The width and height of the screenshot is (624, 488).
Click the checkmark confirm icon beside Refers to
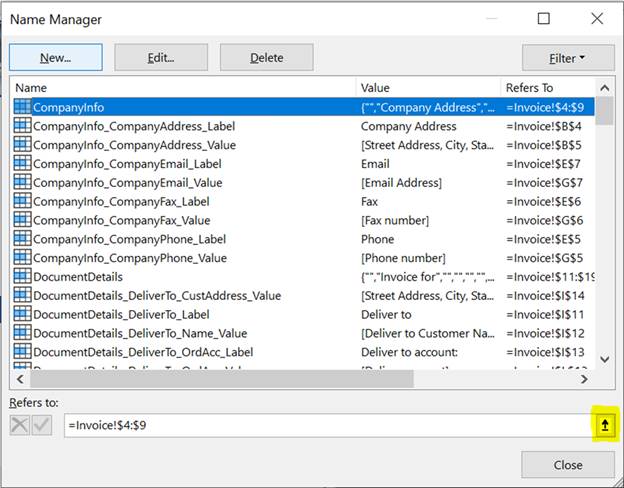click(x=42, y=426)
